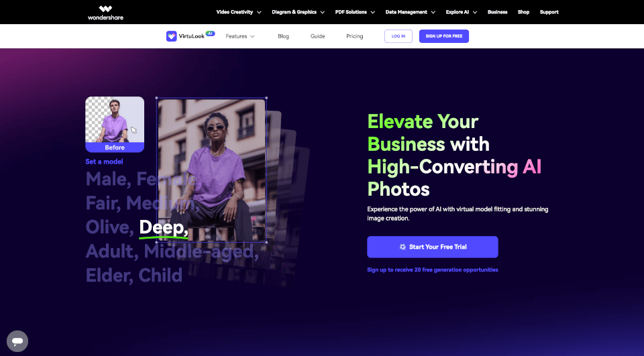Image resolution: width=644 pixels, height=356 pixels.
Task: Open the Shop page
Action: pyautogui.click(x=523, y=12)
